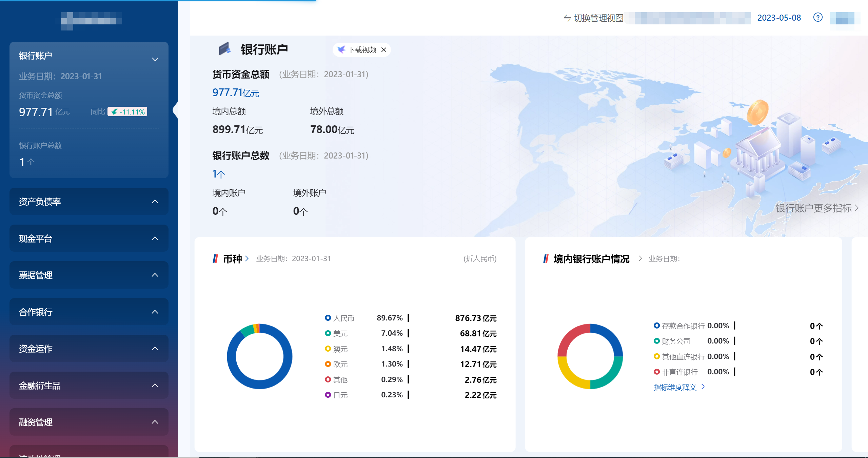This screenshot has height=458, width=868.
Task: Select 日元 legend marker
Action: pyautogui.click(x=328, y=395)
